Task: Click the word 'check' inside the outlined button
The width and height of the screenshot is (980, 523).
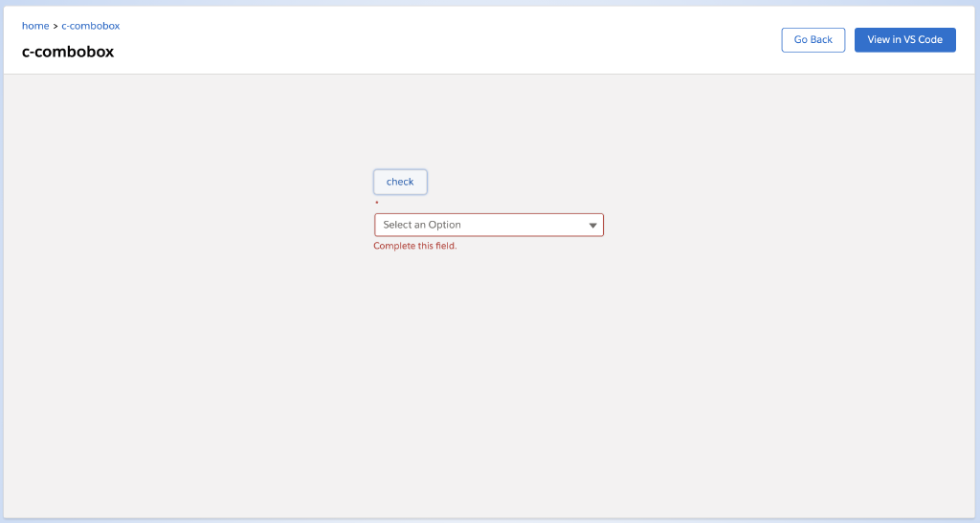Action: (x=400, y=182)
